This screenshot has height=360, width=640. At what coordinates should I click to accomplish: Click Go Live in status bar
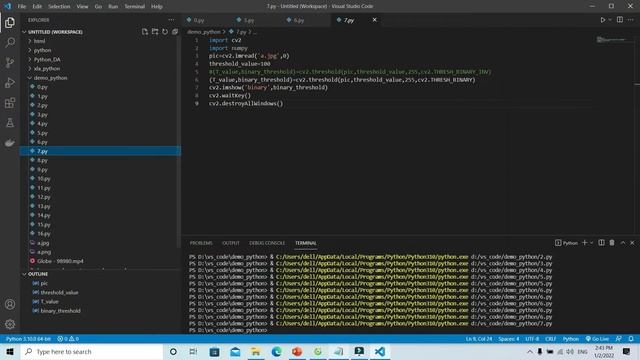point(598,339)
